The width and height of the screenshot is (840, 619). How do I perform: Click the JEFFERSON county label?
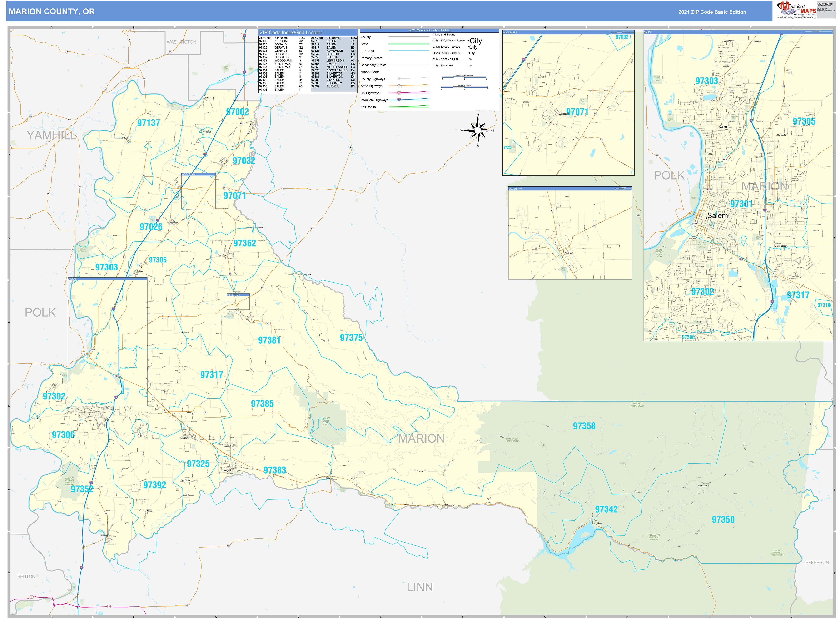tap(816, 562)
